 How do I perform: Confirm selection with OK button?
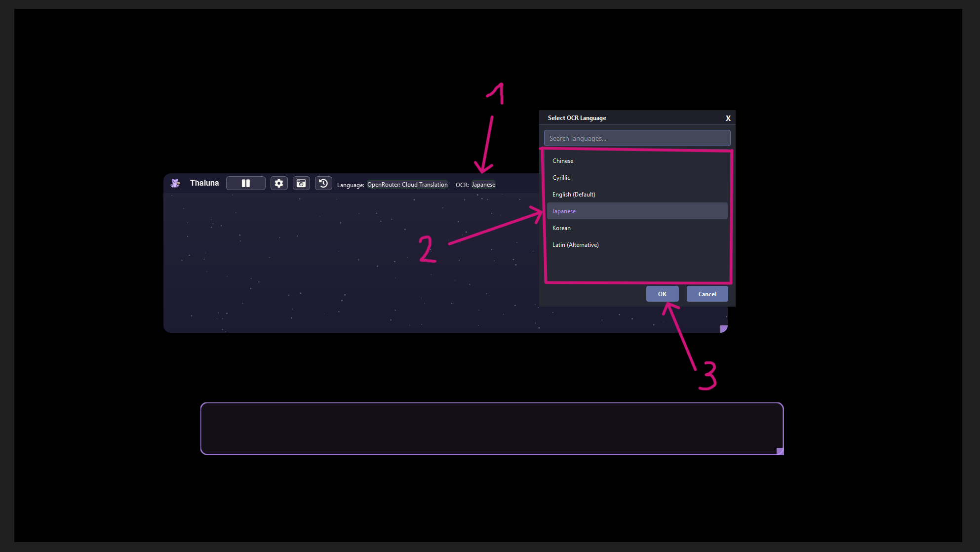click(662, 294)
